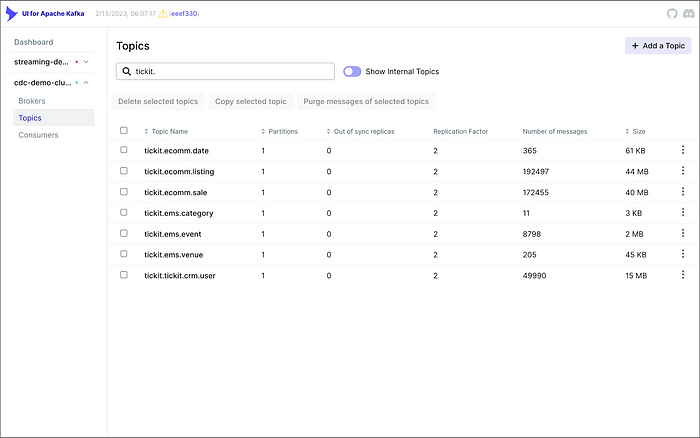Viewport: 700px width, 438px height.
Task: Click Delete selected topics button
Action: [158, 101]
